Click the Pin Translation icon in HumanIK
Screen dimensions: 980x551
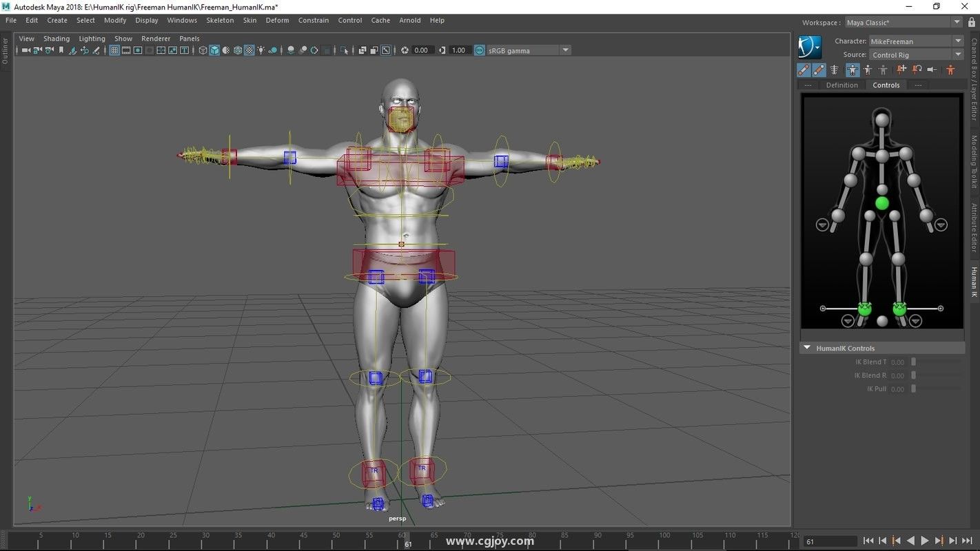click(x=901, y=70)
